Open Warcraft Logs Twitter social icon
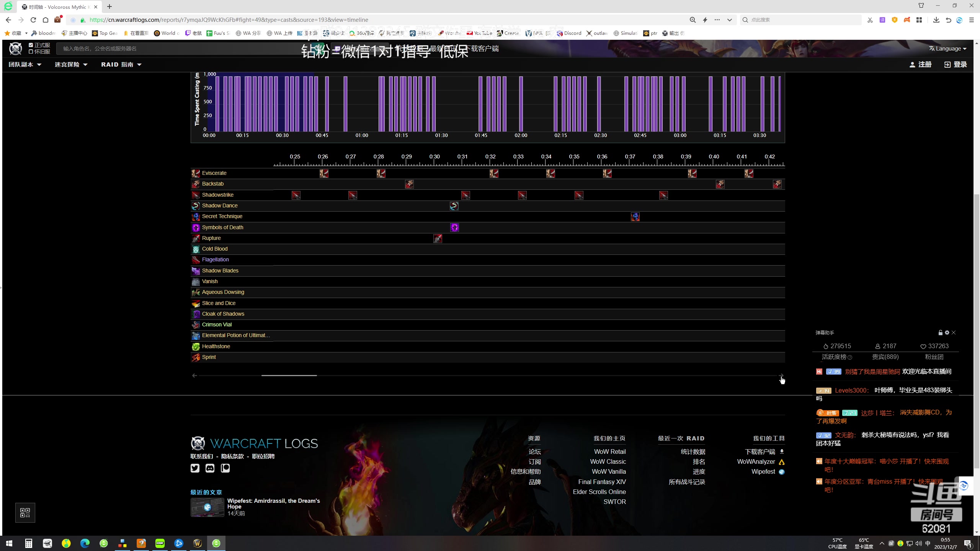980x551 pixels. 195,468
